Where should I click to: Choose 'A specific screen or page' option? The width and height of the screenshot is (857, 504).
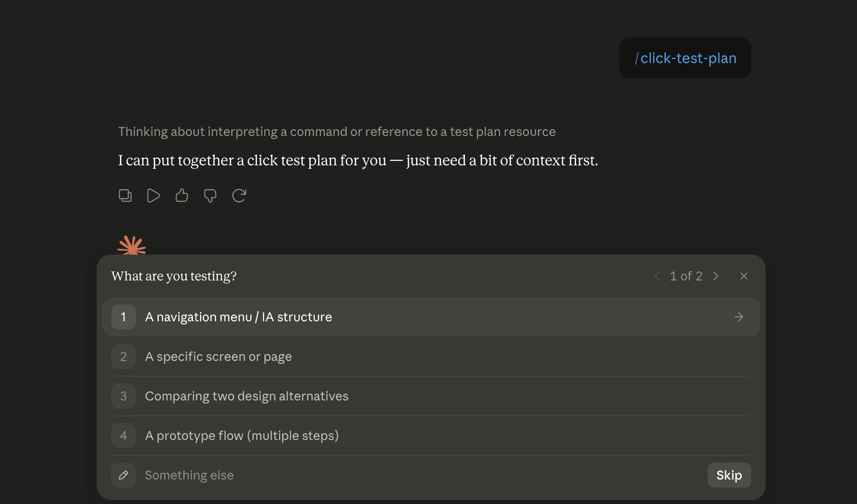[x=431, y=356]
